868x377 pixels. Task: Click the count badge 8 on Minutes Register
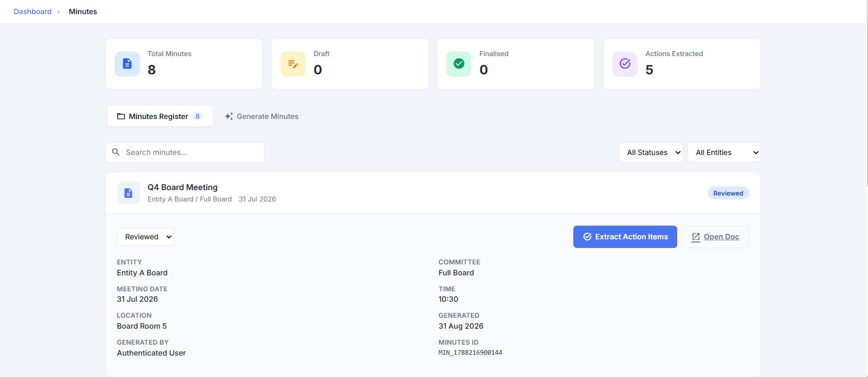point(198,116)
